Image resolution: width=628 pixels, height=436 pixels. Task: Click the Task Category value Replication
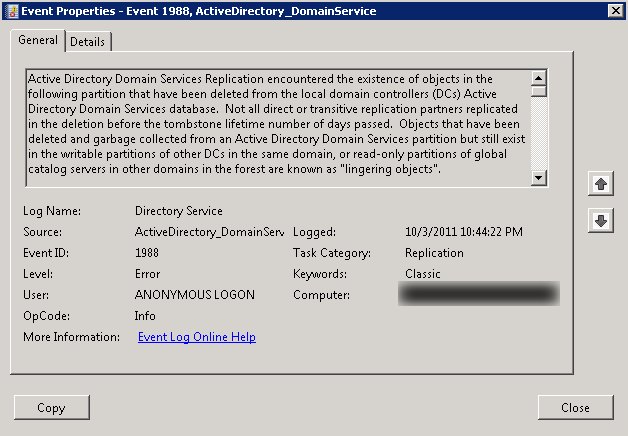[x=434, y=253]
